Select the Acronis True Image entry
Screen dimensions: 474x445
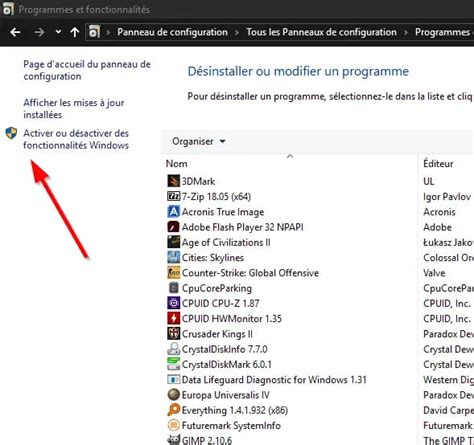coord(223,212)
